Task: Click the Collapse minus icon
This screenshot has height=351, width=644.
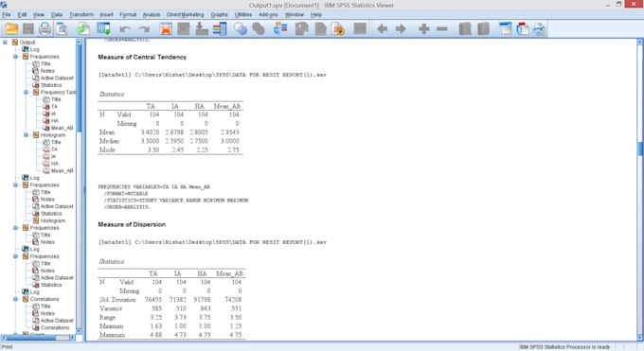Action: (x=442, y=28)
